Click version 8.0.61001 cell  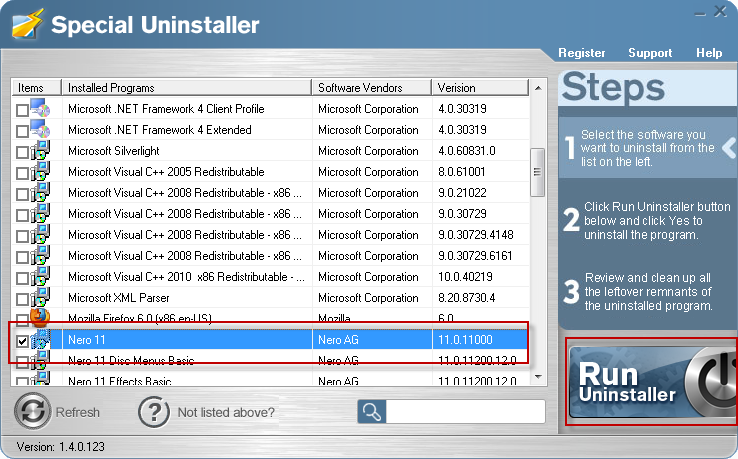pos(461,172)
